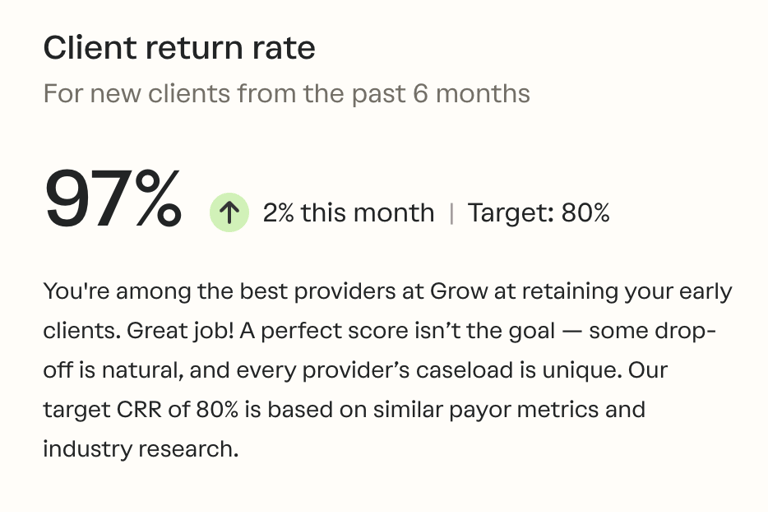Viewport: 768px width, 512px height.
Task: Click the "retaining your early" phrase
Action: coord(627,292)
